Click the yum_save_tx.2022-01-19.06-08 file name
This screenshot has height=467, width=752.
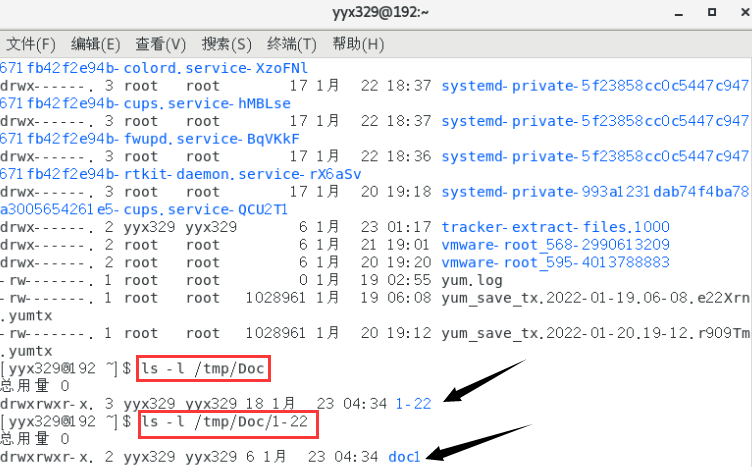click(x=595, y=298)
